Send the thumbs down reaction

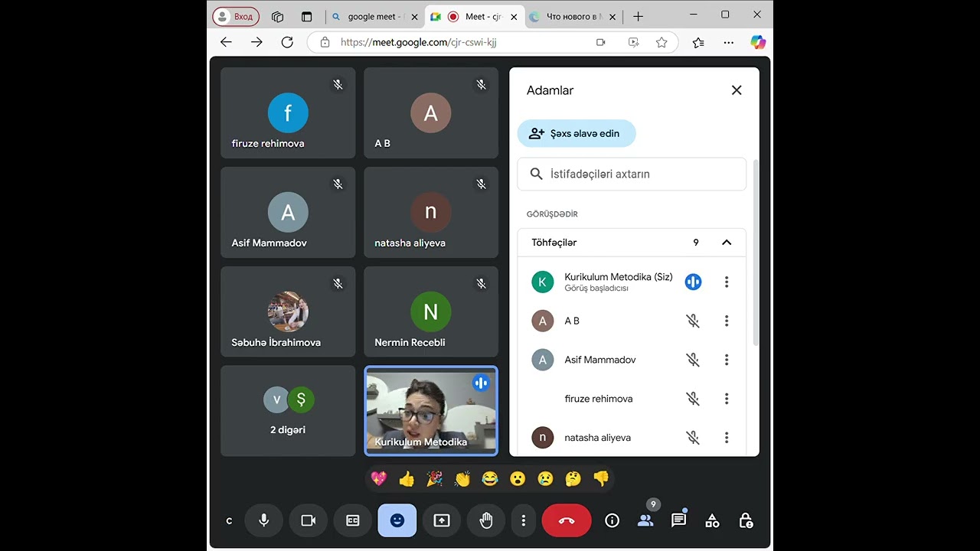coord(601,479)
